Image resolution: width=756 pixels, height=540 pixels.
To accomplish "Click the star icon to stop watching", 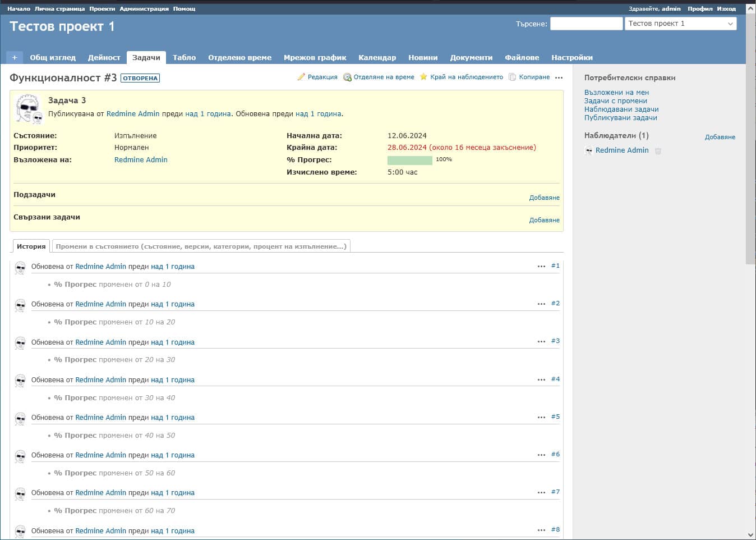I will coord(423,77).
